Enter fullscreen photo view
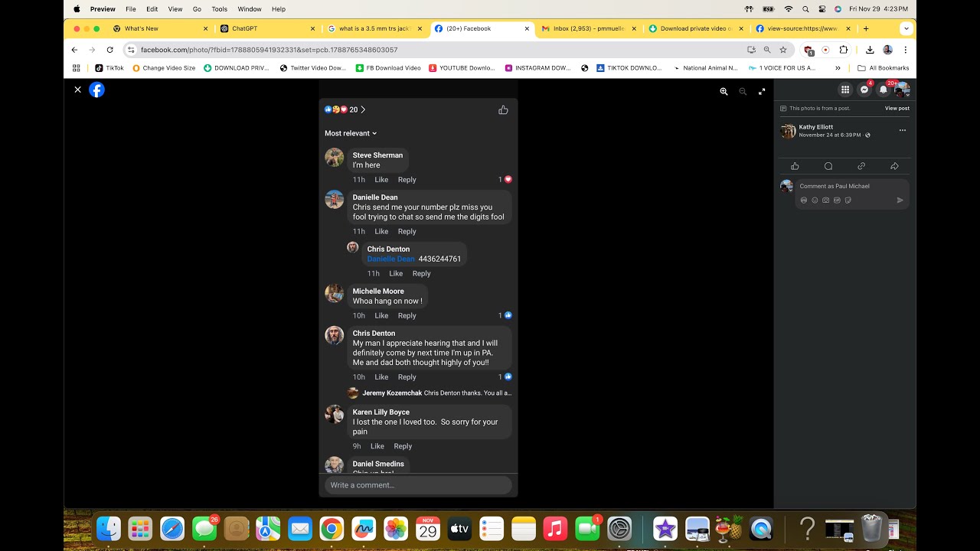 point(762,91)
